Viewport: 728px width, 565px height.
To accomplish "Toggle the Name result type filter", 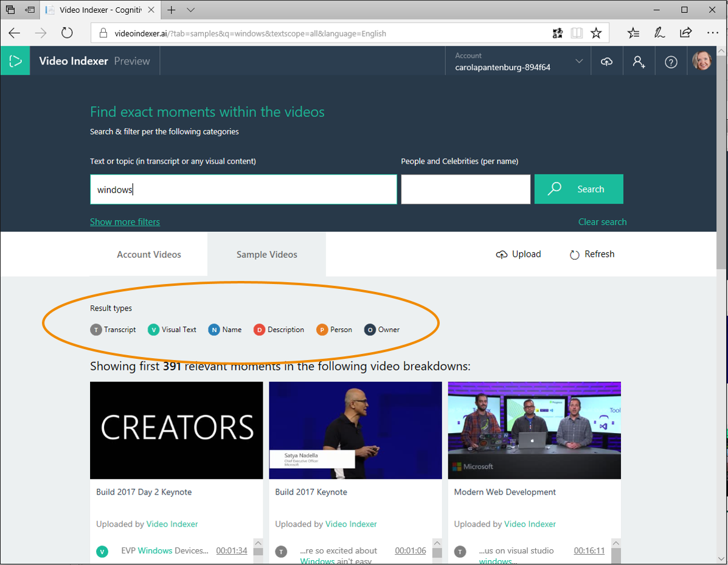I will click(224, 330).
